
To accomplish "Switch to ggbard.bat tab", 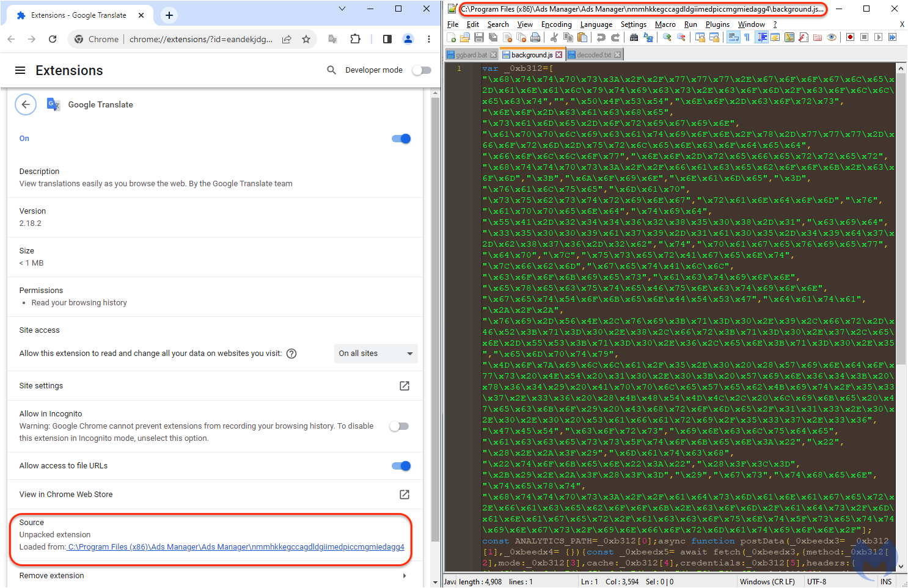I will coord(471,55).
